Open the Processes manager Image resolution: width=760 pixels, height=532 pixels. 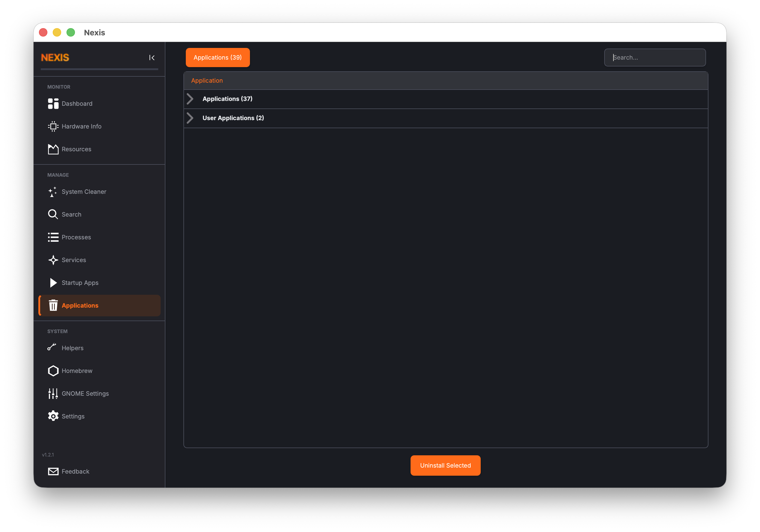[76, 237]
